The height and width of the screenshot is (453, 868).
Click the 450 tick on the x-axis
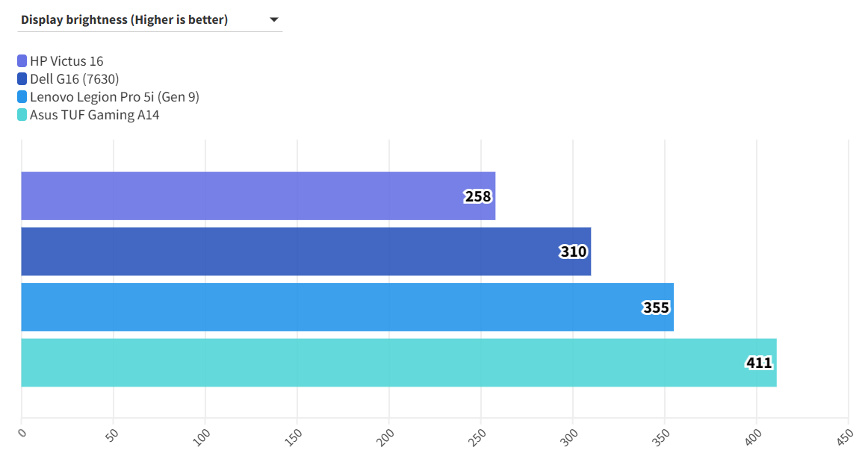(x=846, y=435)
